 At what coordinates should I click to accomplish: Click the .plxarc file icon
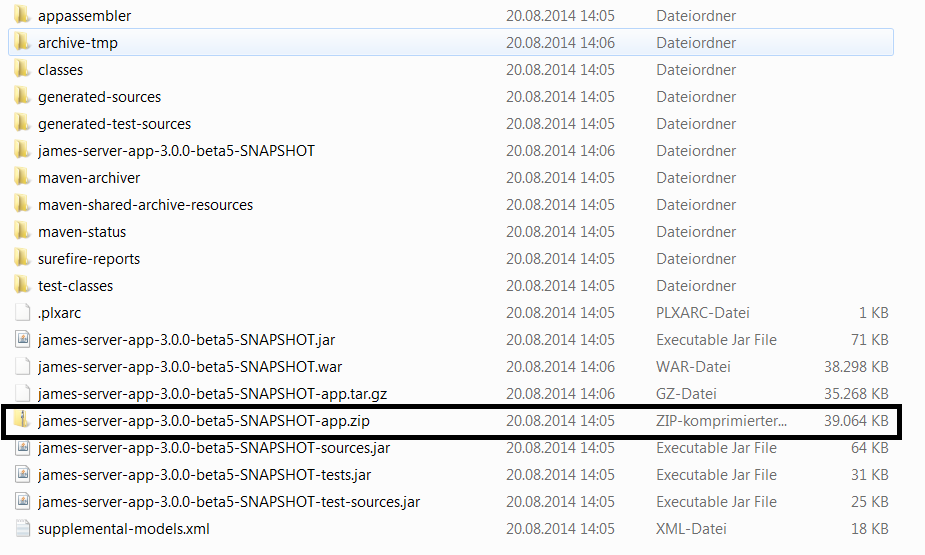[x=22, y=313]
